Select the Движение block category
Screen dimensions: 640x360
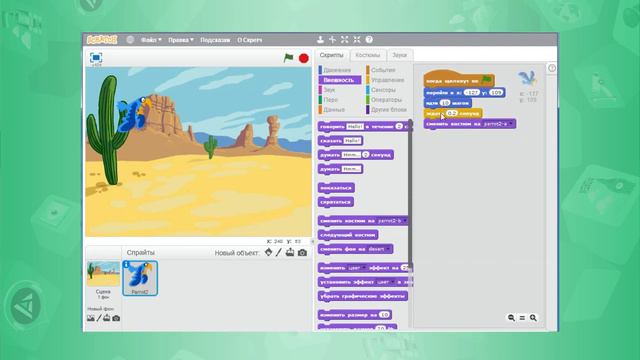click(x=337, y=70)
